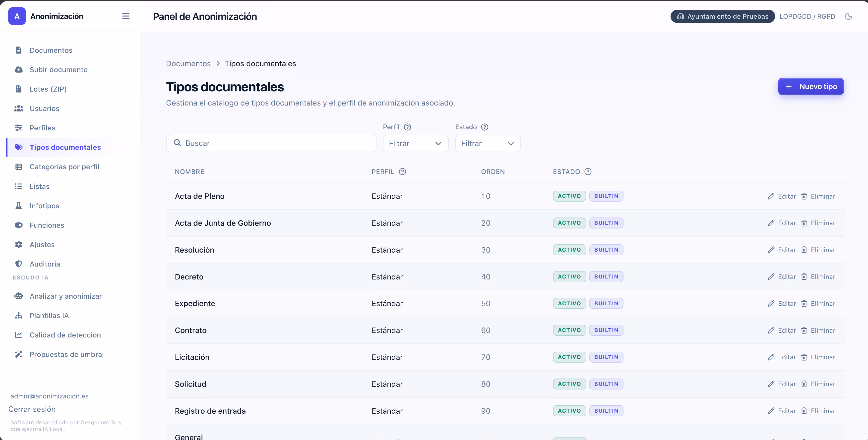Viewport: 868px width, 440px height.
Task: Click the Nuevo tipo button
Action: pyautogui.click(x=811, y=87)
